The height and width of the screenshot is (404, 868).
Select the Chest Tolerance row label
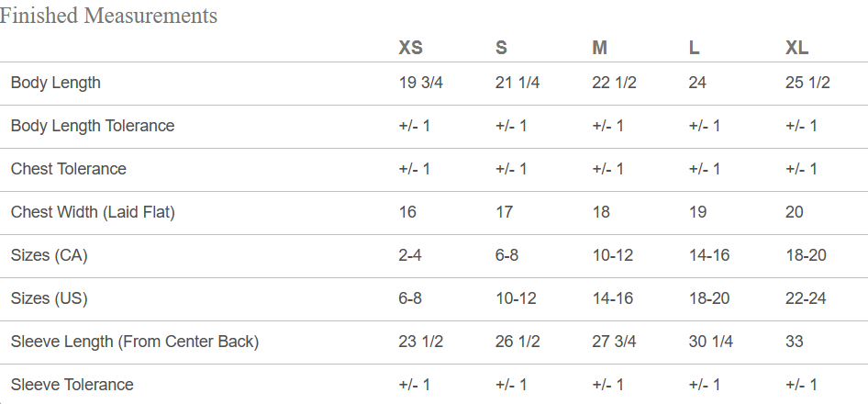point(69,169)
